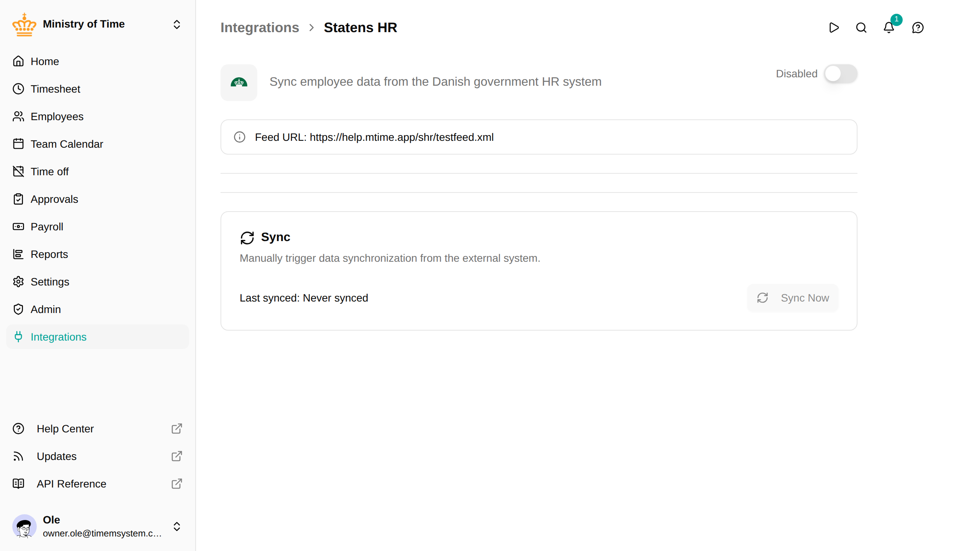Click the sync arrows icon beside Sync heading
Viewport: 980px width, 551px height.
[x=247, y=238]
